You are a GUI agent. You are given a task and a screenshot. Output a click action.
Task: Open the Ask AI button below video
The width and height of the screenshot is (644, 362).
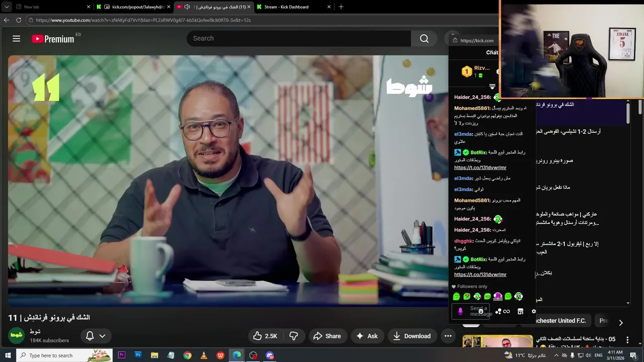(x=367, y=336)
